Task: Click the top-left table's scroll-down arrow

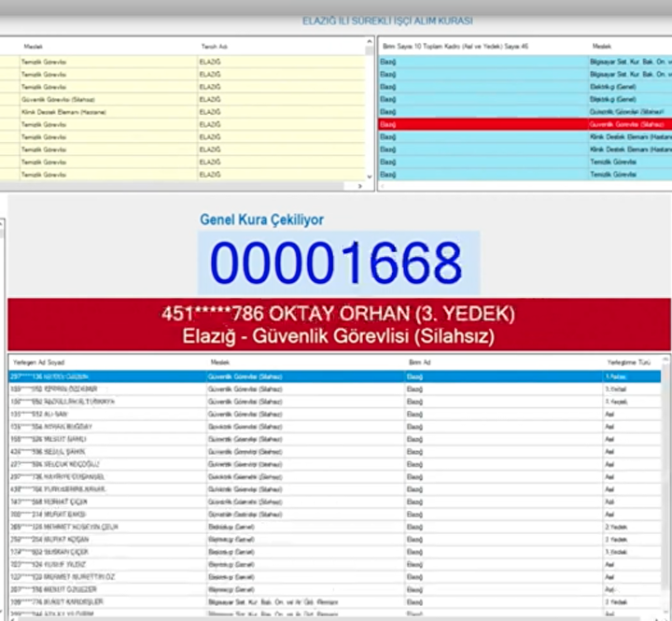Action: click(x=370, y=176)
